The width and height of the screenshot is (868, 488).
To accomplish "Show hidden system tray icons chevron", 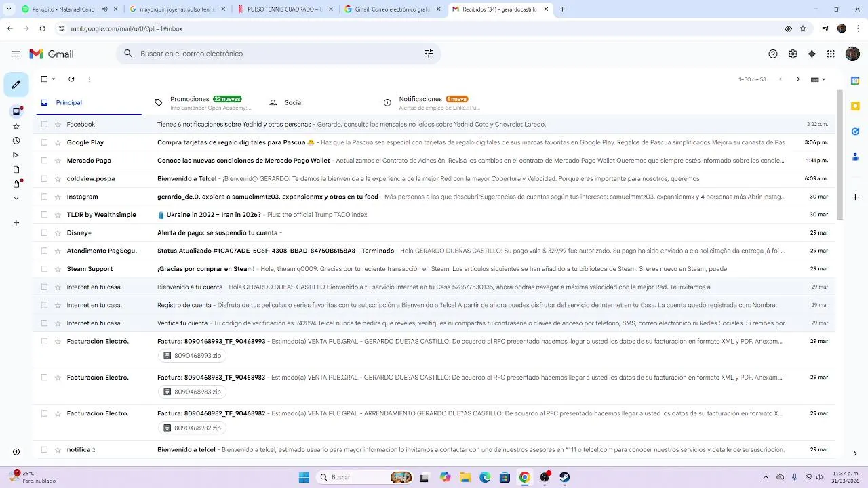I will pos(766,477).
